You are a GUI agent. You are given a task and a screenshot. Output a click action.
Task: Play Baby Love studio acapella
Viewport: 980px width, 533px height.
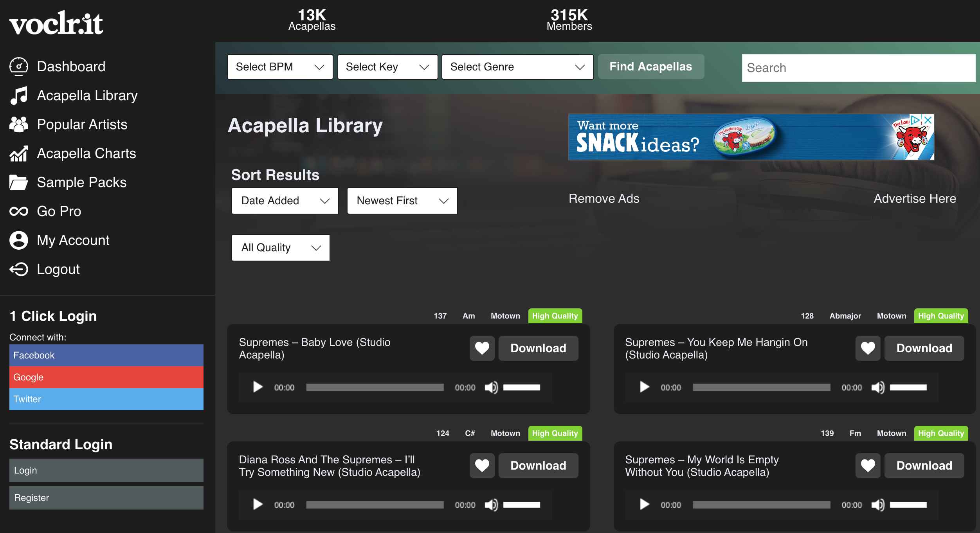click(x=258, y=387)
